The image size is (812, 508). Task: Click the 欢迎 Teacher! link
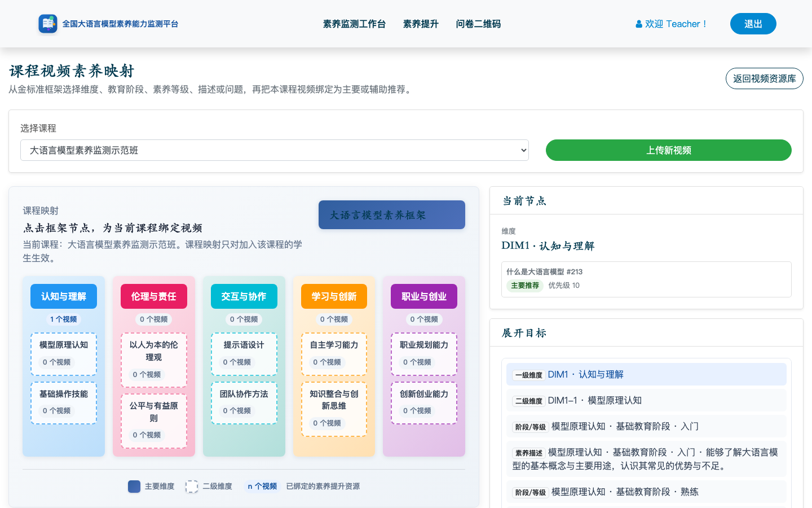671,24
